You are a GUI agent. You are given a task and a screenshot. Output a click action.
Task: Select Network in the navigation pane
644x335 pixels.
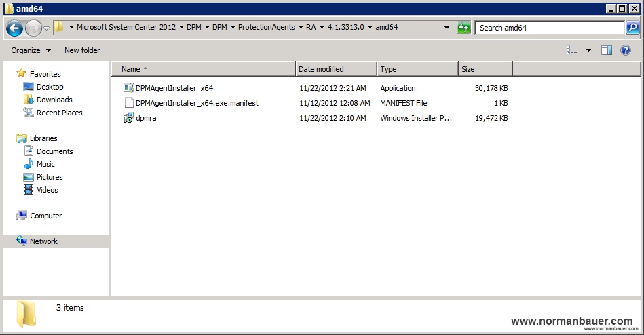[x=43, y=241]
